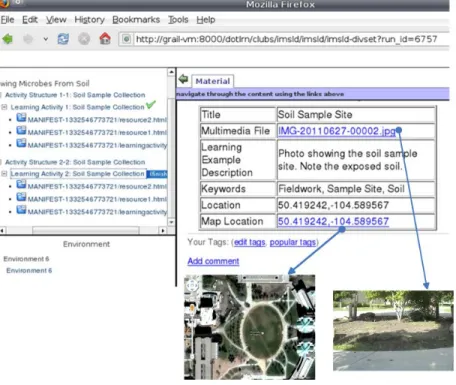Collapse Learning Activity 1 tree node

tap(4, 107)
